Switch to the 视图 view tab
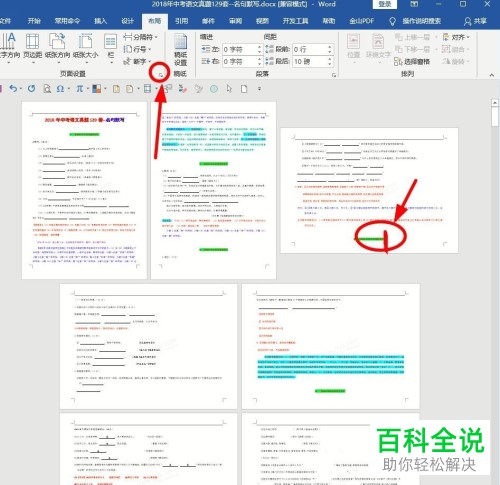This screenshot has width=500, height=485. point(262,21)
